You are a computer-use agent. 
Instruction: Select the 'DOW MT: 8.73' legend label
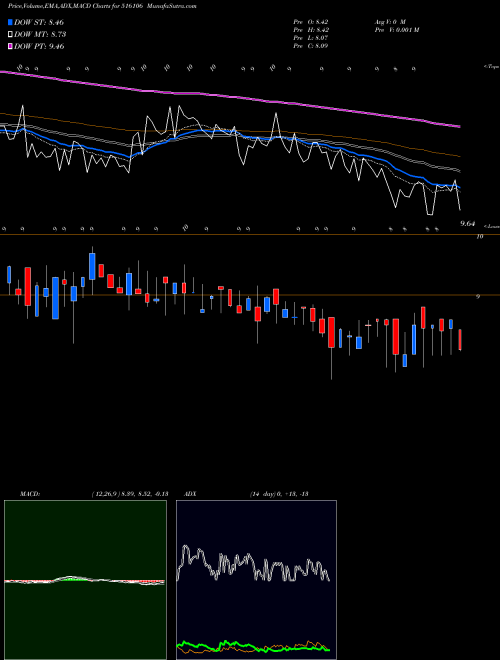click(40, 35)
